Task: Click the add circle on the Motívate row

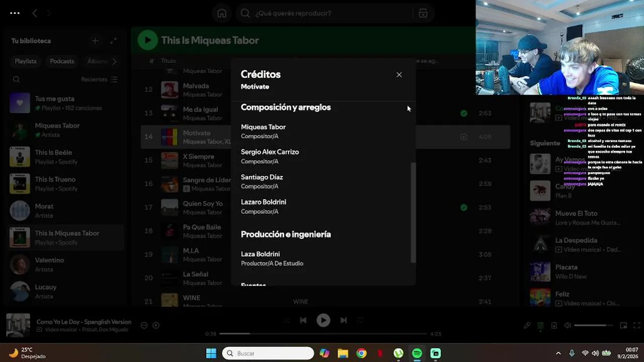Action: pos(464,137)
